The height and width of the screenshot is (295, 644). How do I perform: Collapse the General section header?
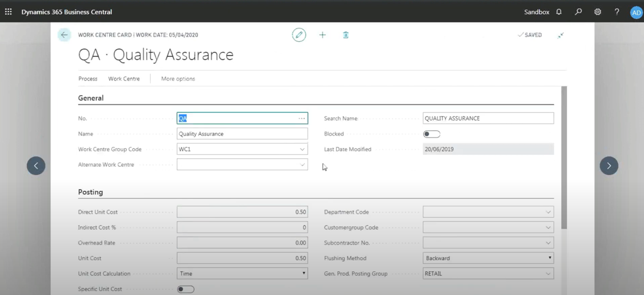91,98
